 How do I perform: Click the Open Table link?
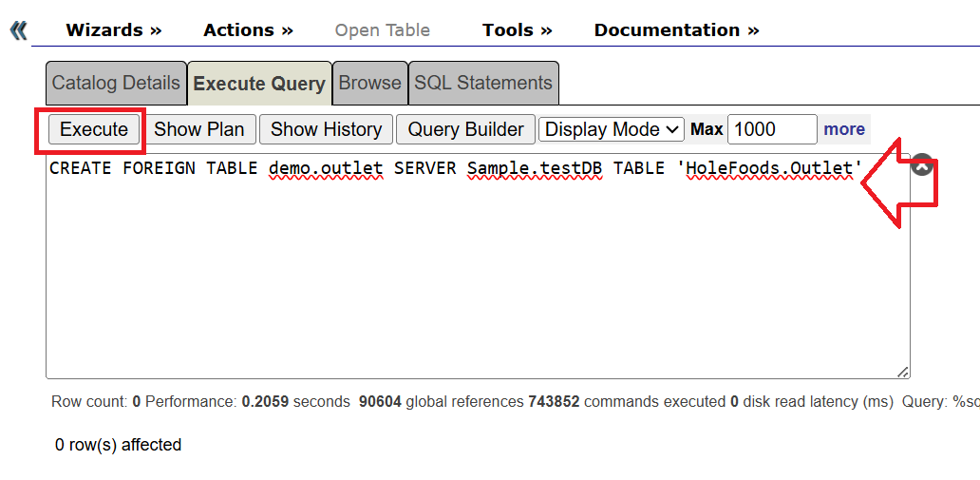382,30
